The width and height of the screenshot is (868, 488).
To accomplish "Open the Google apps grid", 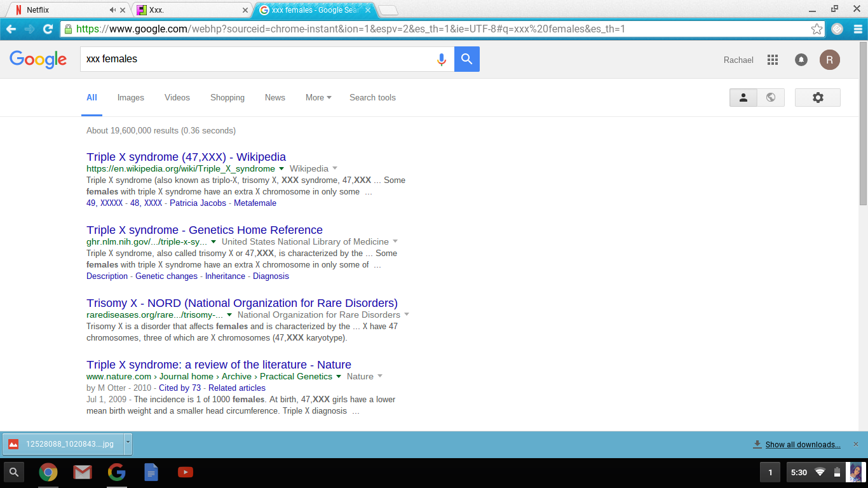I will pos(773,60).
